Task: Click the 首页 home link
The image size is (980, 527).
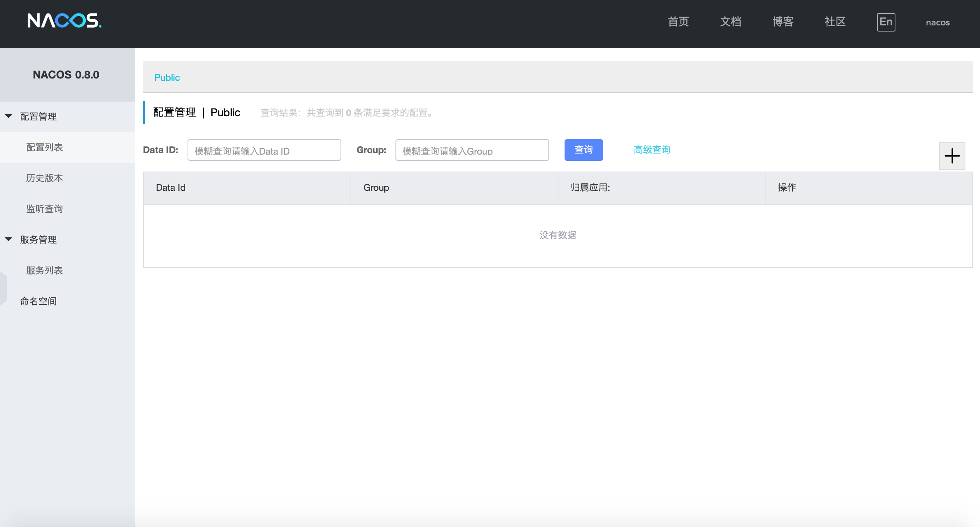Action: pos(678,22)
